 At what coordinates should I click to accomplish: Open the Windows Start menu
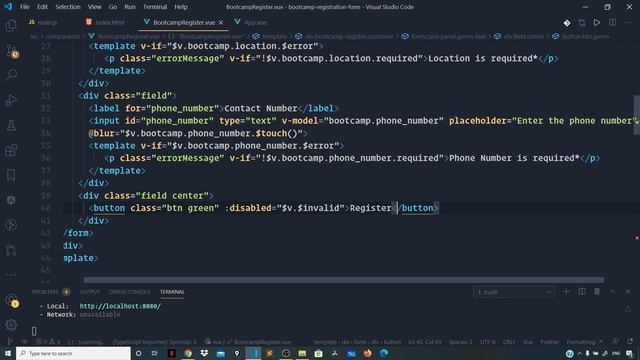pos(8,353)
